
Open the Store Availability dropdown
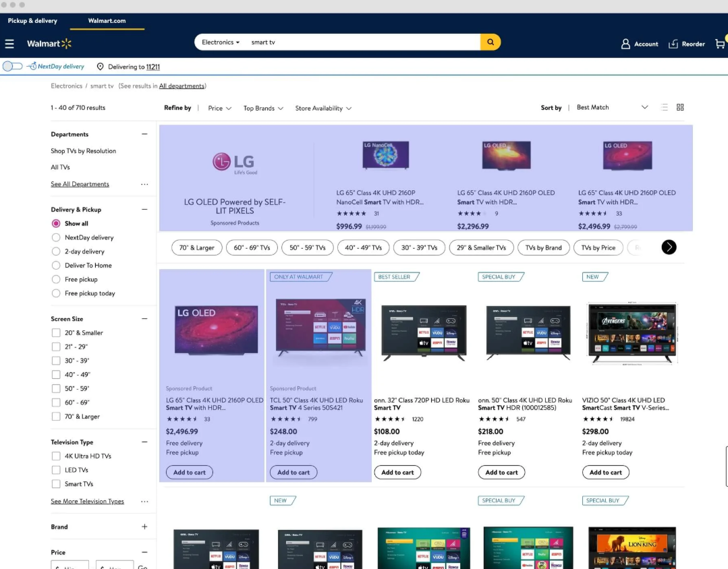[323, 108]
